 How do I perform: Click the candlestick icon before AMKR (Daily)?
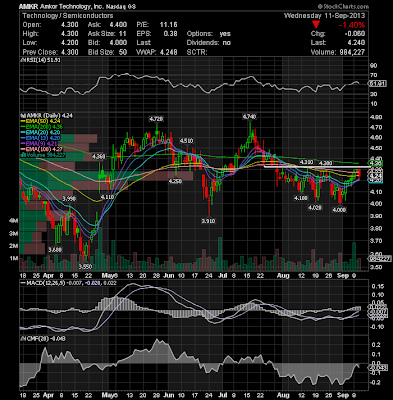point(22,116)
